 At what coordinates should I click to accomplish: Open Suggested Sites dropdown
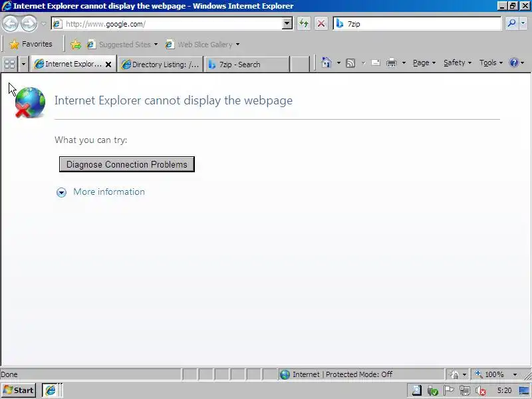[x=122, y=45]
